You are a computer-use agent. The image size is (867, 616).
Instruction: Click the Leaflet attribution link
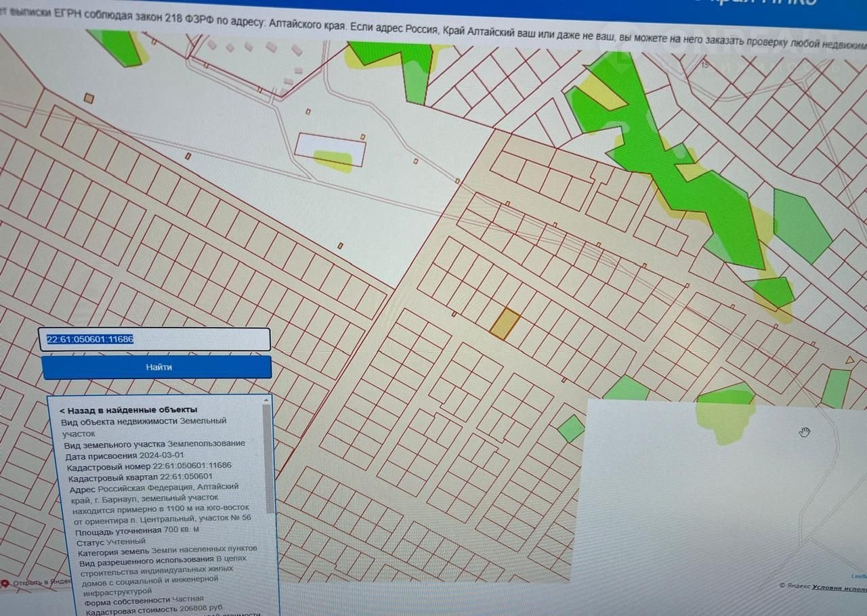tap(859, 576)
